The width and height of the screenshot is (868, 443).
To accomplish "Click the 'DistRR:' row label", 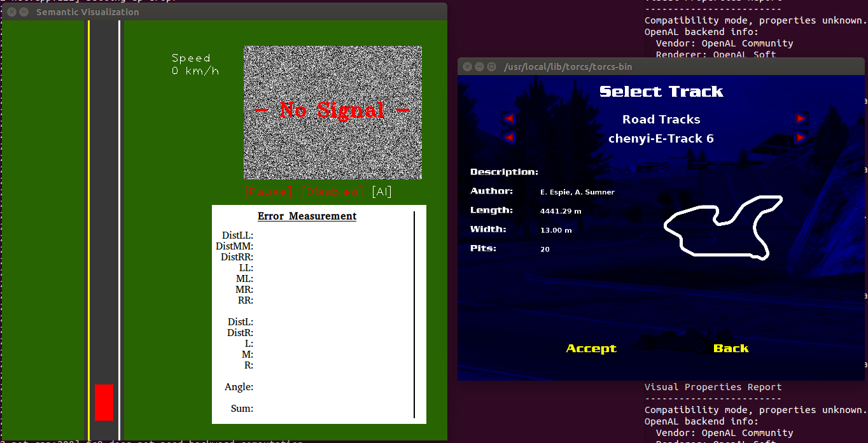I will pos(237,257).
